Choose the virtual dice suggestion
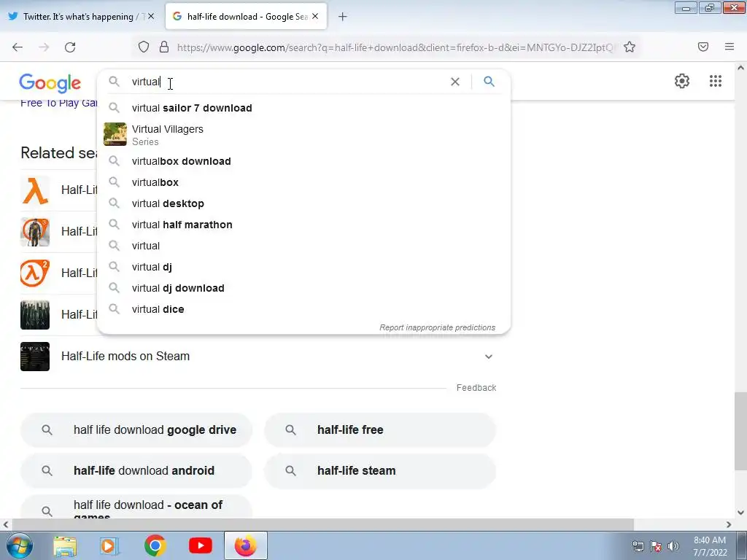 point(303,309)
